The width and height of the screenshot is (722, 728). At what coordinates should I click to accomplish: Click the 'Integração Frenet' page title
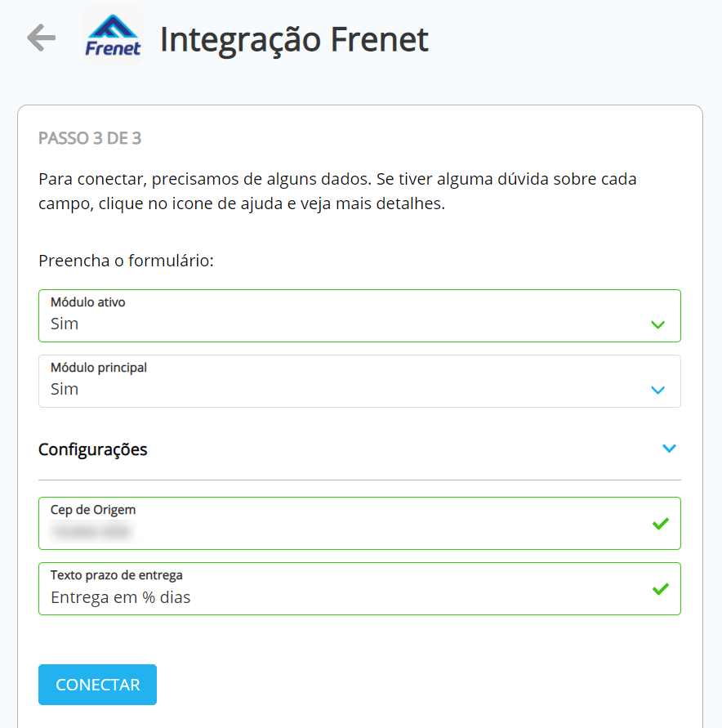(294, 39)
